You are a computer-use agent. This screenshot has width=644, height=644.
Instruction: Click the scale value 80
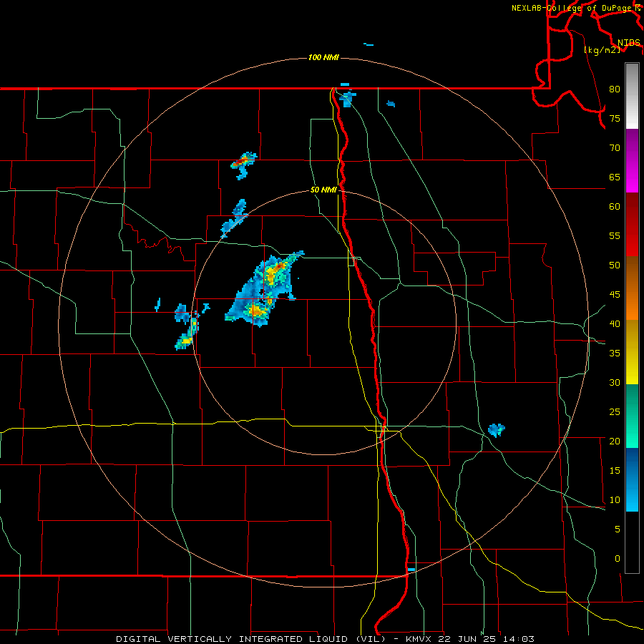(x=615, y=89)
